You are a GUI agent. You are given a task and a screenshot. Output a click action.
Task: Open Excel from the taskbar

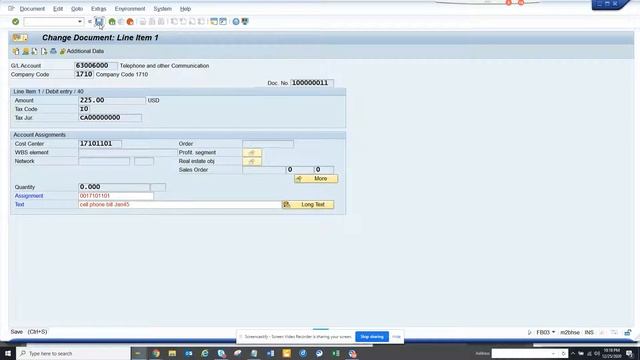tap(336, 353)
